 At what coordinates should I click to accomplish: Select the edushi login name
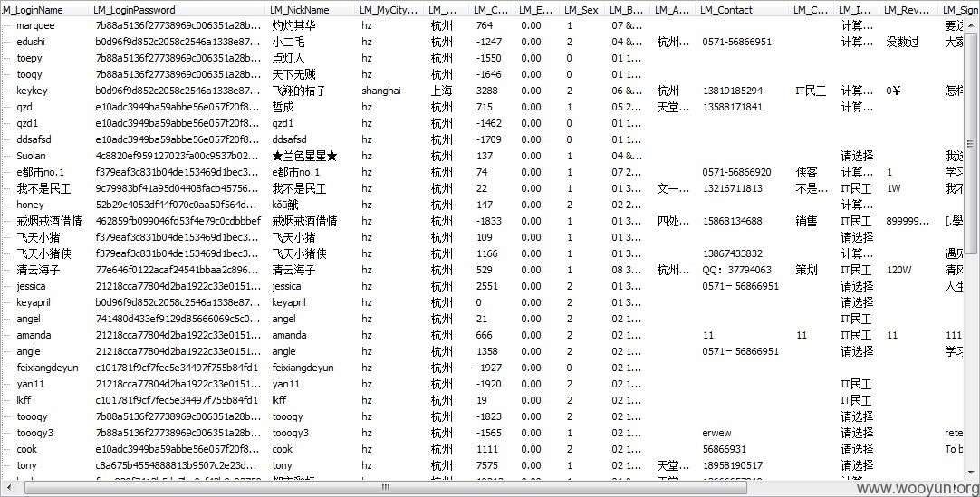point(31,42)
